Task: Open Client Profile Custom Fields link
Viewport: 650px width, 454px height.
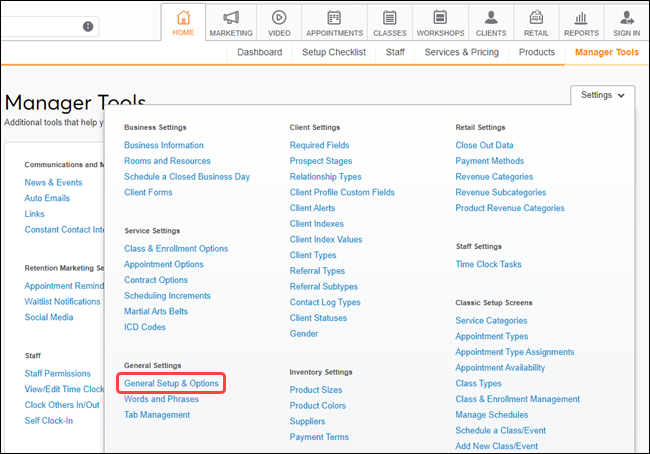Action: (x=342, y=193)
